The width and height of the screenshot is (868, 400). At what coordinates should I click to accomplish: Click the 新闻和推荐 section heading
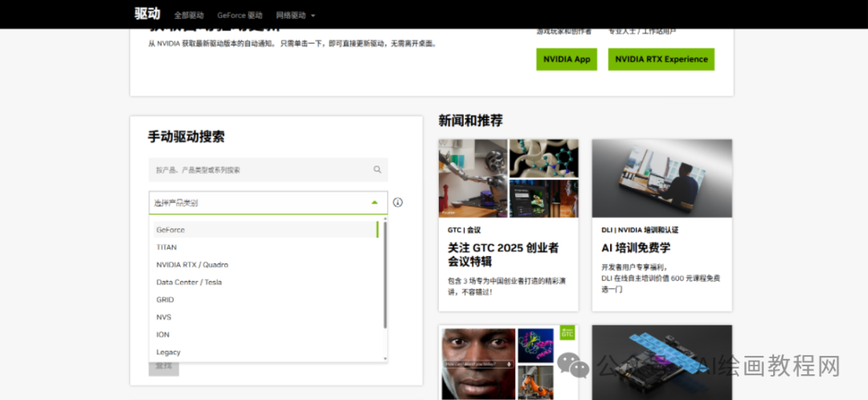(x=470, y=120)
